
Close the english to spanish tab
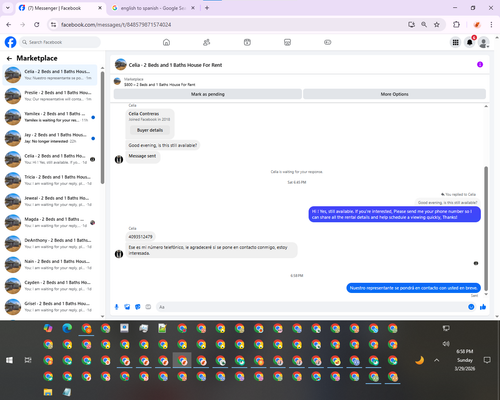(193, 8)
